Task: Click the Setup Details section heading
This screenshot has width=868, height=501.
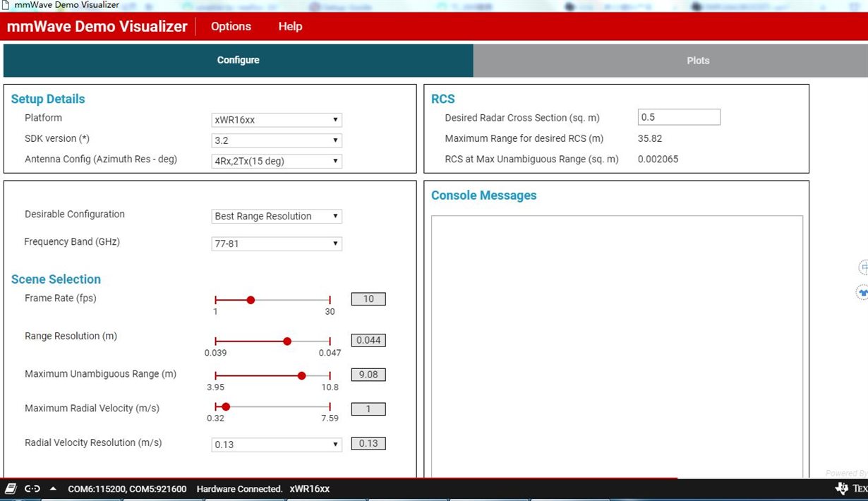Action: pyautogui.click(x=48, y=99)
